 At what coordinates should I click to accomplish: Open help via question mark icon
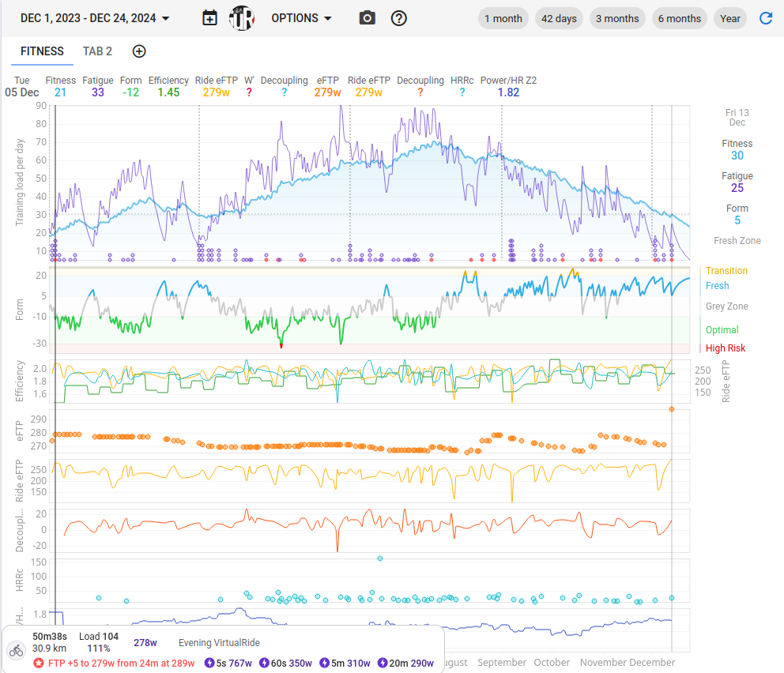(398, 18)
